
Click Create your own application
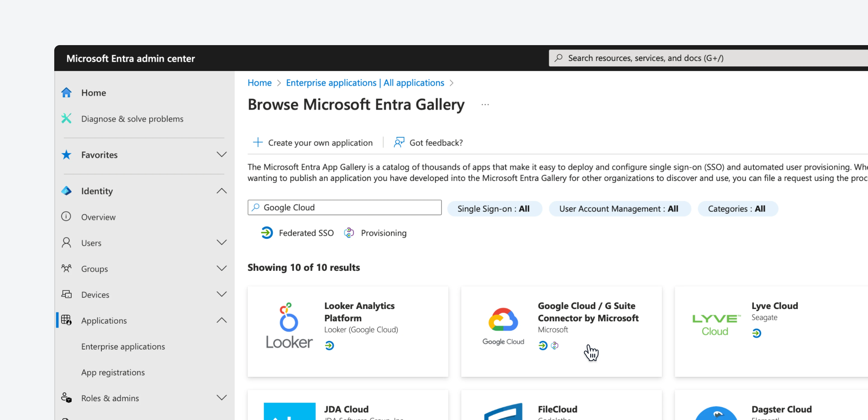click(x=313, y=142)
